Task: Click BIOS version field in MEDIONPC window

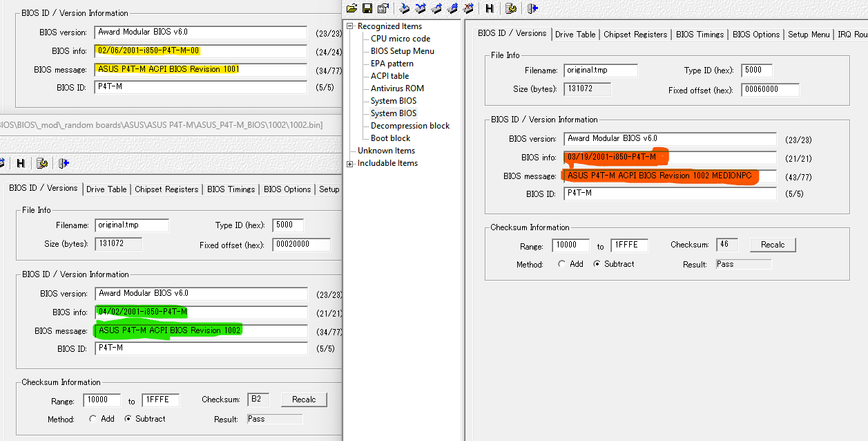Action: pos(670,139)
